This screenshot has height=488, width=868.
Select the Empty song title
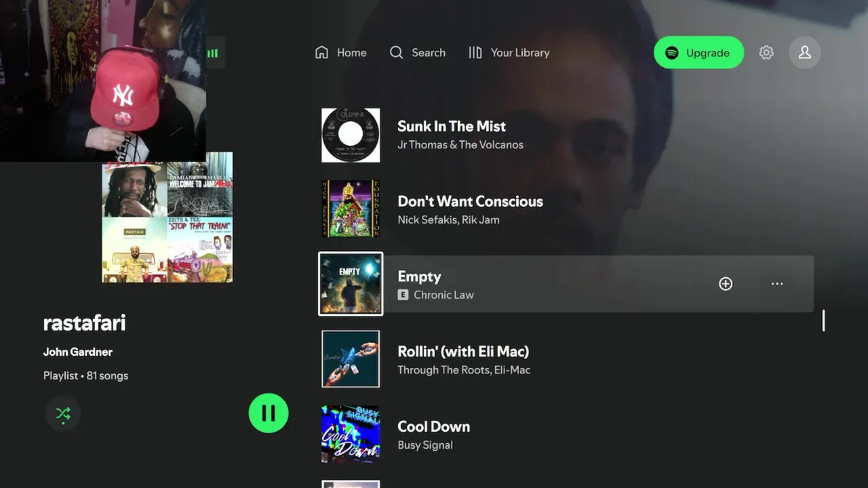419,277
